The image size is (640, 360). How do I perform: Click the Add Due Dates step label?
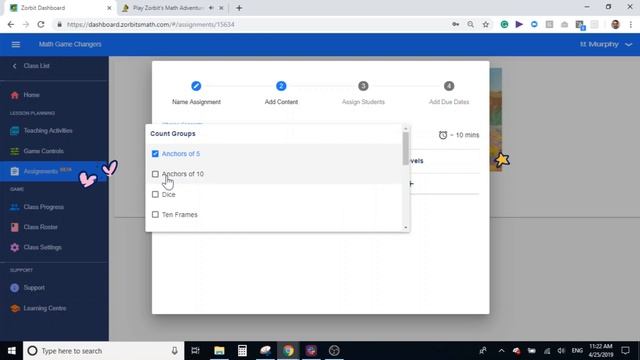click(x=449, y=102)
